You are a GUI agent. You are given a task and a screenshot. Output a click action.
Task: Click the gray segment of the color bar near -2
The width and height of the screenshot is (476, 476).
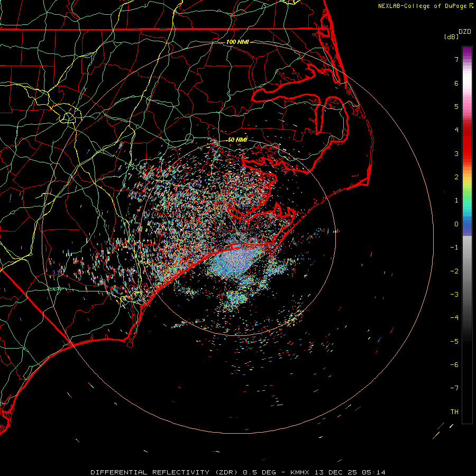point(467,270)
